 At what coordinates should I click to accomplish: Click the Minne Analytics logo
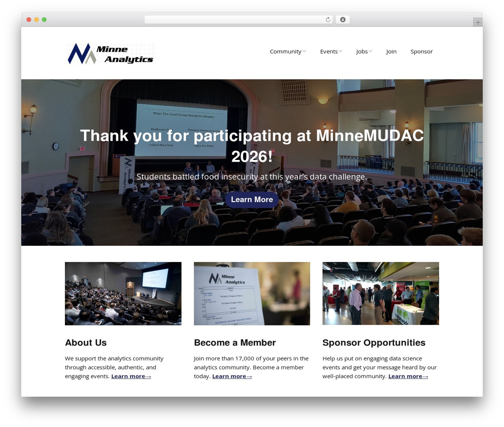click(x=110, y=54)
